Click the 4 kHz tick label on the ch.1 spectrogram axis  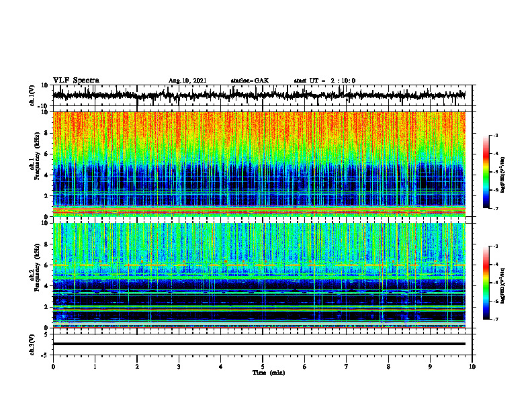[46, 175]
